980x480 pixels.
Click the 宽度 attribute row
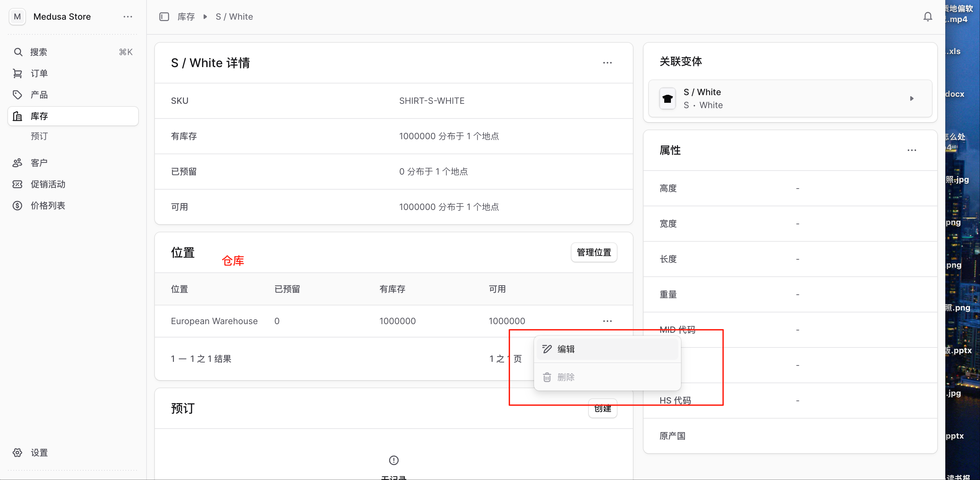(790, 224)
